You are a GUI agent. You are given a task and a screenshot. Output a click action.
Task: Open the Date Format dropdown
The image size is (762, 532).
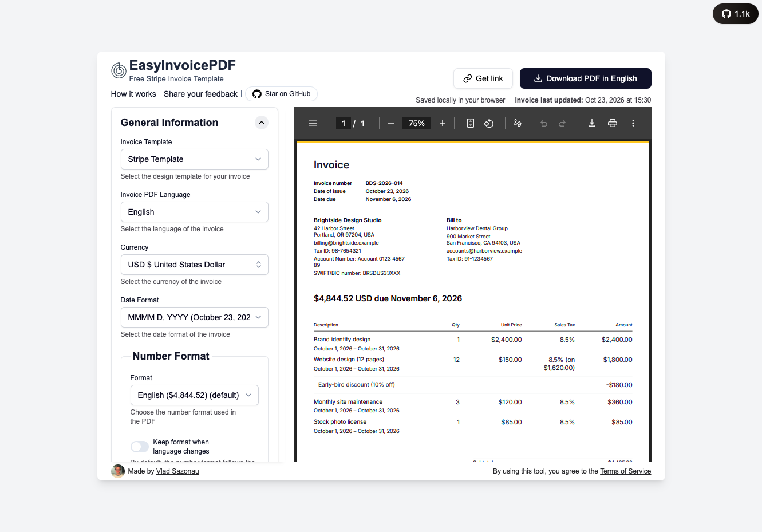(195, 317)
